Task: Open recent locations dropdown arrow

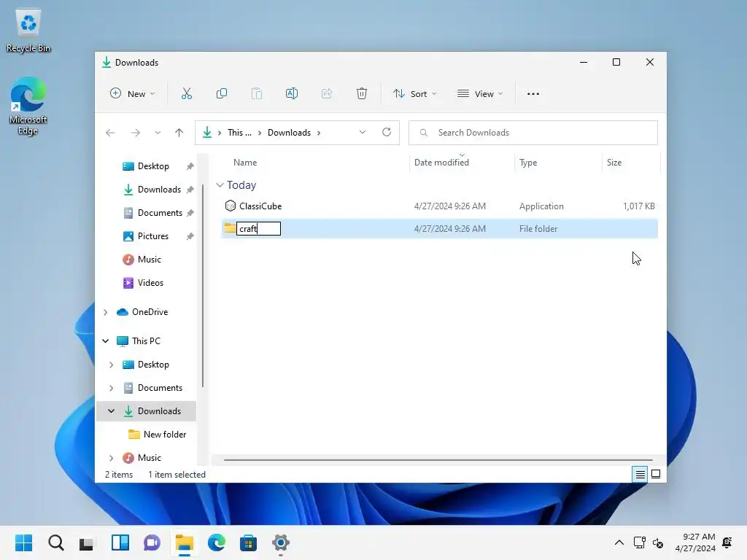Action: click(x=158, y=133)
